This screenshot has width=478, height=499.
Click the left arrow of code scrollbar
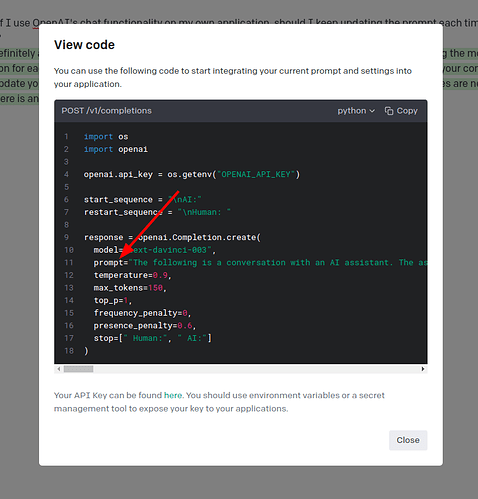(x=59, y=369)
